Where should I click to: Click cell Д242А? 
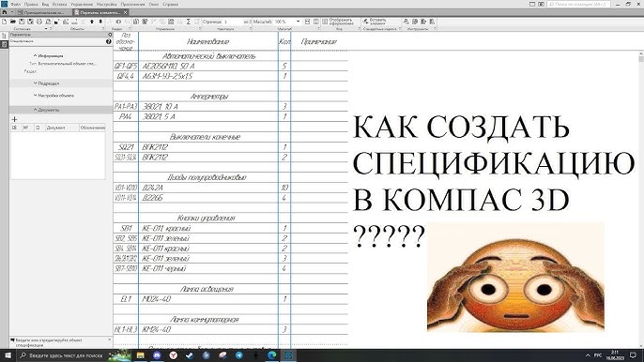(x=208, y=188)
